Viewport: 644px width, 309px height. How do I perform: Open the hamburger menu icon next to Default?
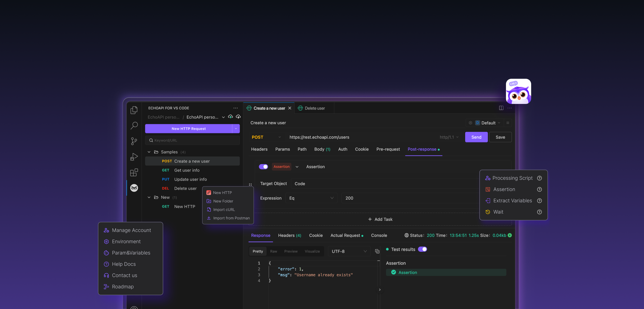508,123
